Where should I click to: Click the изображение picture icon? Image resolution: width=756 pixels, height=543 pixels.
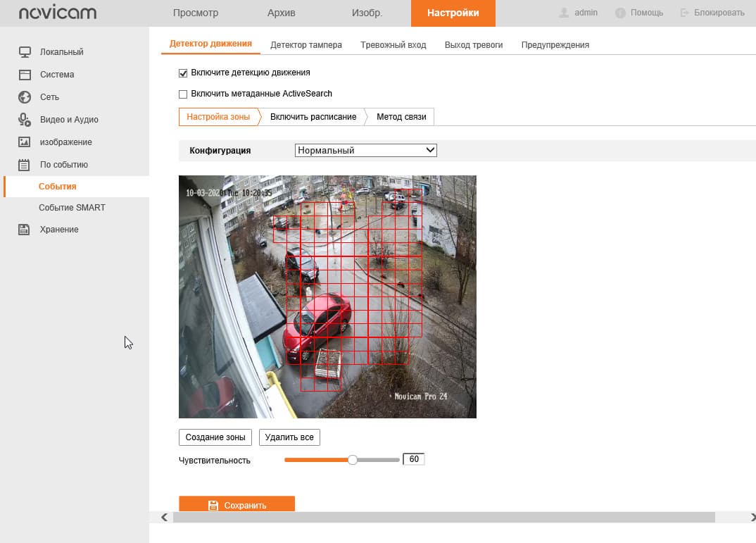click(25, 142)
